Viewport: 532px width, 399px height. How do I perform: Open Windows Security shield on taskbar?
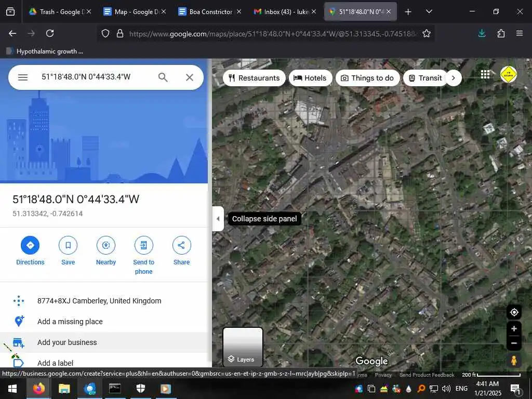pyautogui.click(x=140, y=389)
